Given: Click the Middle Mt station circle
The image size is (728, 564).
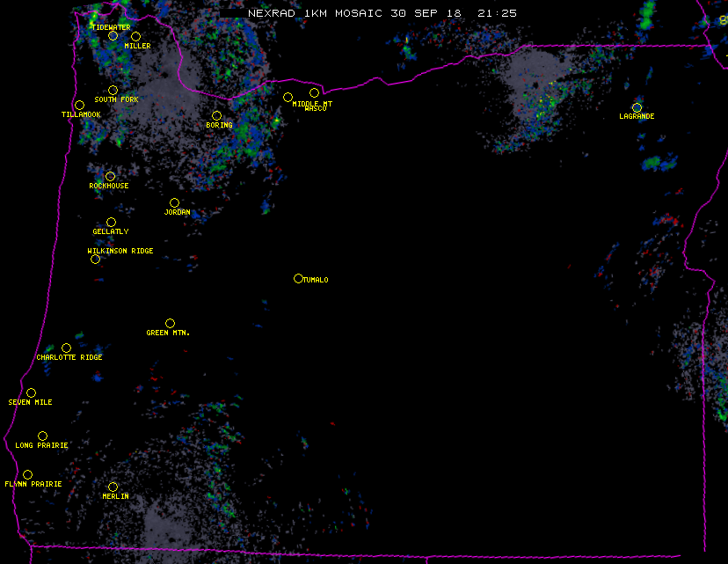Looking at the screenshot, I should (x=288, y=97).
